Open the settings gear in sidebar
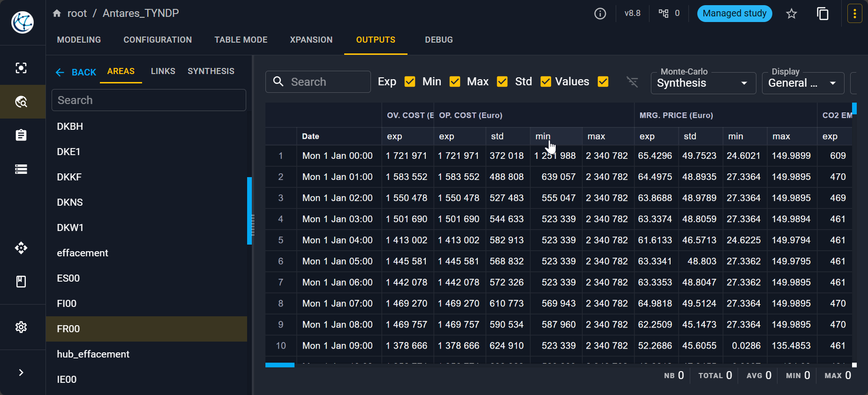Viewport: 868px width, 395px height. click(x=21, y=327)
